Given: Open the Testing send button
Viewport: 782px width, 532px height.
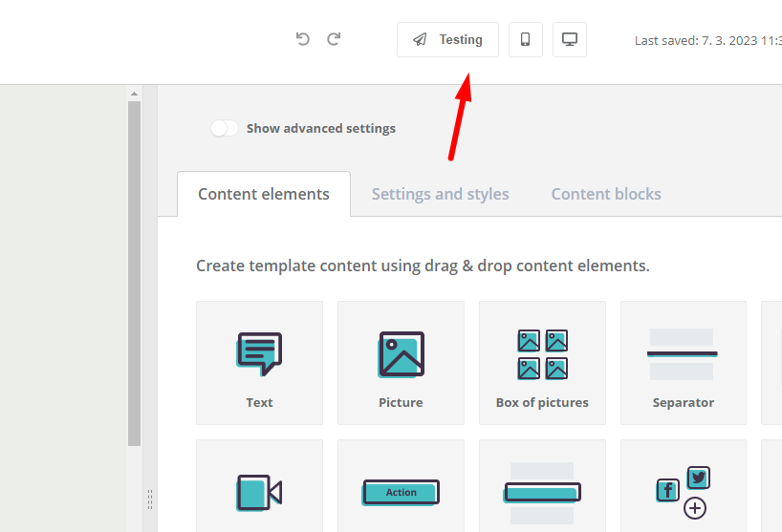Looking at the screenshot, I should [x=447, y=39].
